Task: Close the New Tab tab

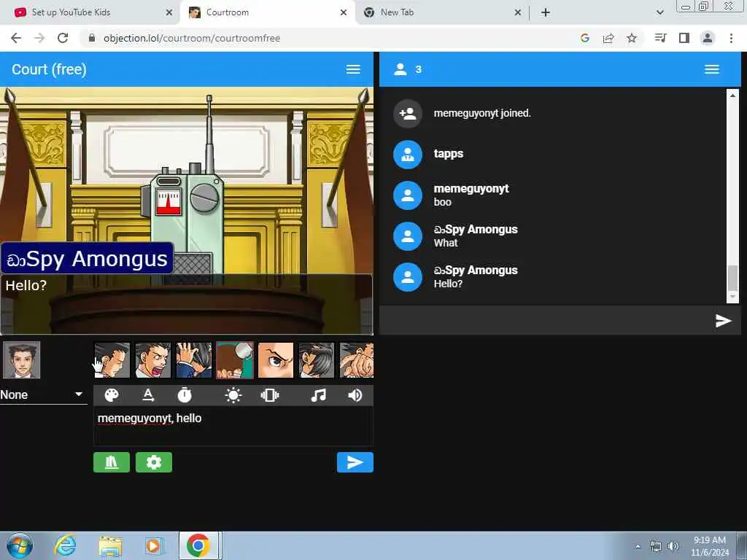Action: click(x=518, y=13)
